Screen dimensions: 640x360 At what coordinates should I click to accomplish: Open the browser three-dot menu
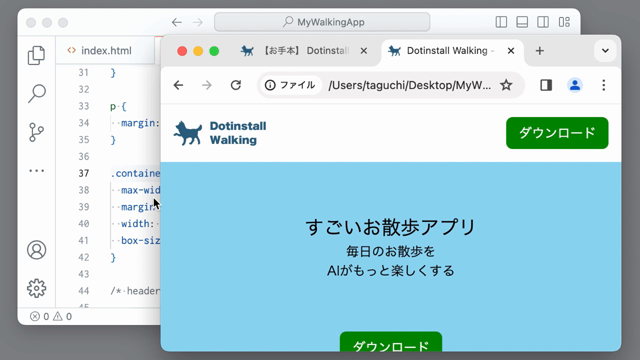(x=604, y=85)
